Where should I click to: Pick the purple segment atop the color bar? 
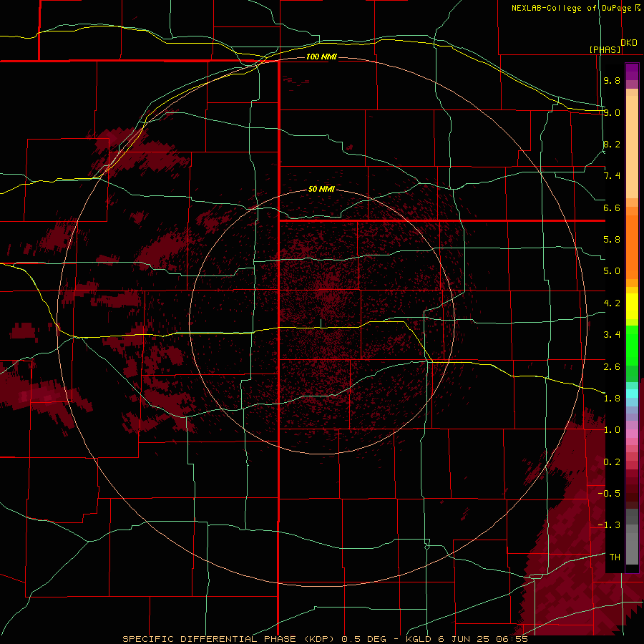(632, 72)
